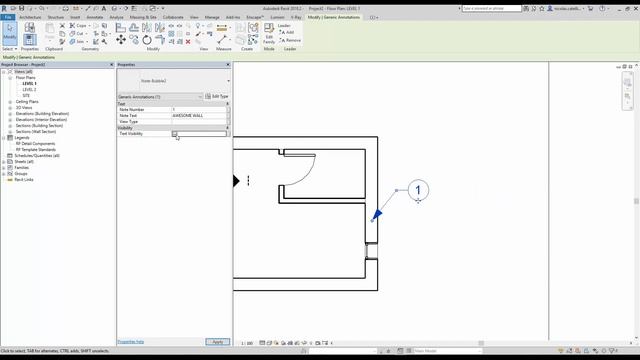The height and width of the screenshot is (360, 640).
Task: Collapse the Floor Plans node
Action: 10,78
